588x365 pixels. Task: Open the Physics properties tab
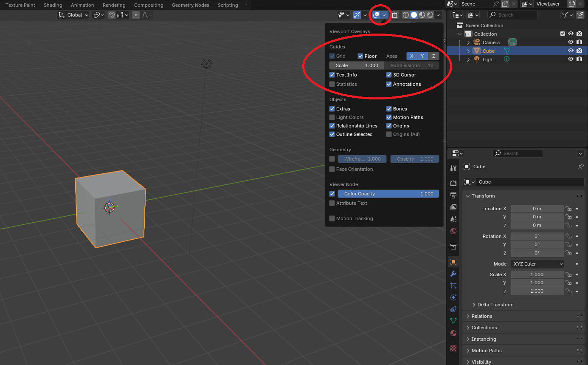pyautogui.click(x=453, y=297)
